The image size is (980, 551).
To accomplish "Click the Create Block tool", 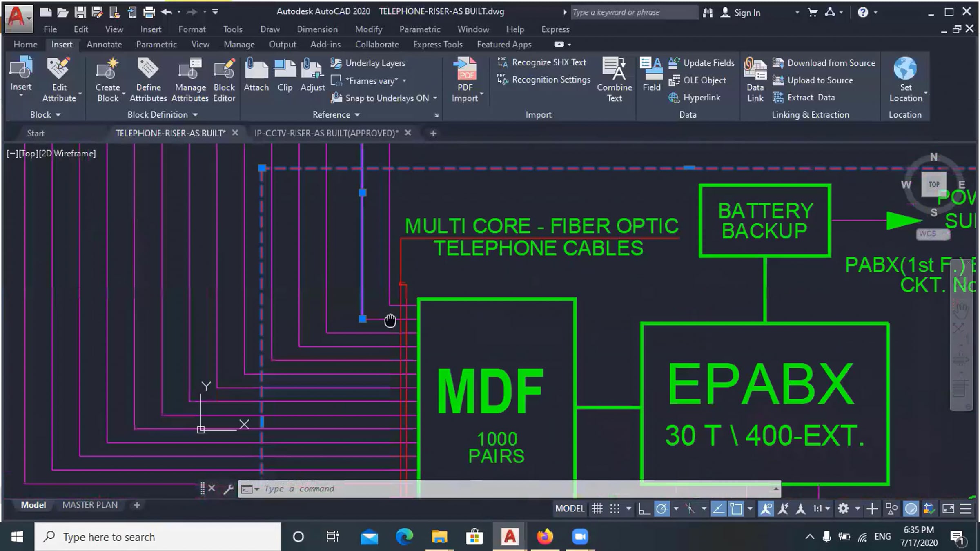I will coord(108,80).
